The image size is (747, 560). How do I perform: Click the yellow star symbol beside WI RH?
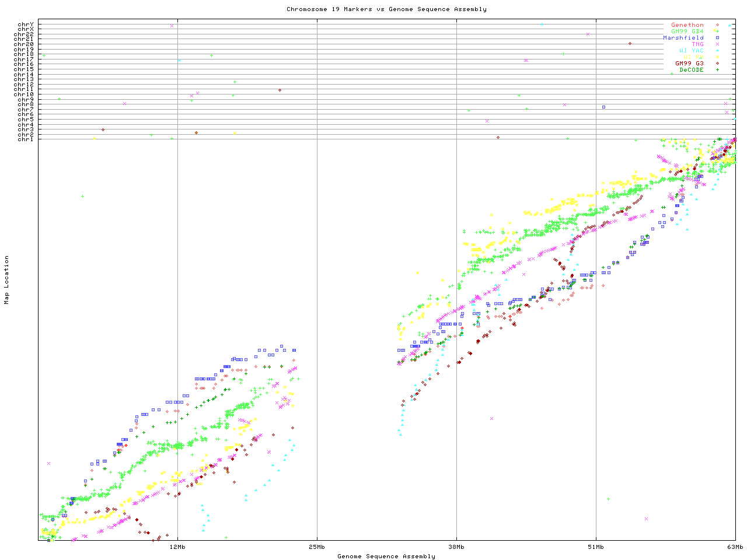717,57
